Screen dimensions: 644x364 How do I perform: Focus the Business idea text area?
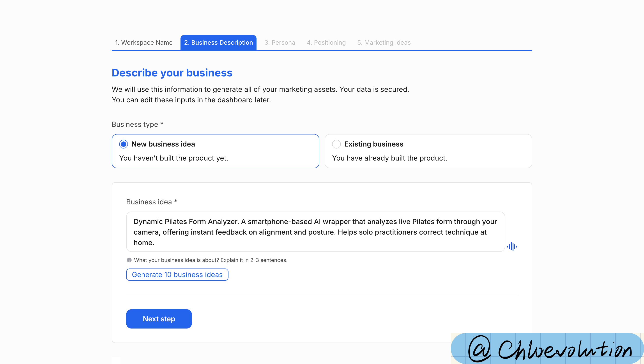(315, 232)
